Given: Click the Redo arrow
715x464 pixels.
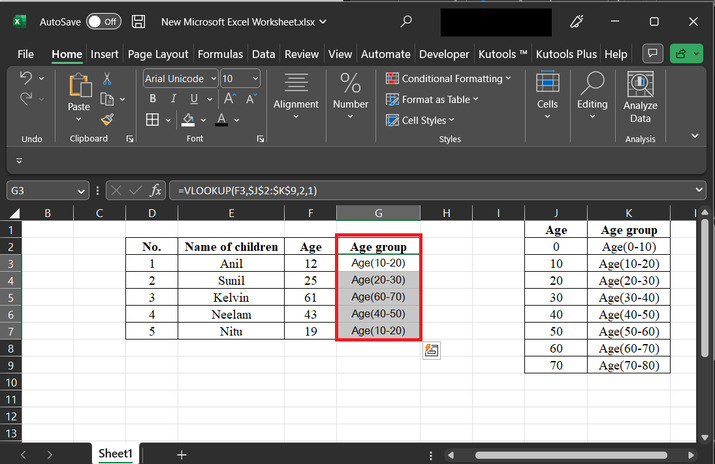Looking at the screenshot, I should (x=26, y=98).
